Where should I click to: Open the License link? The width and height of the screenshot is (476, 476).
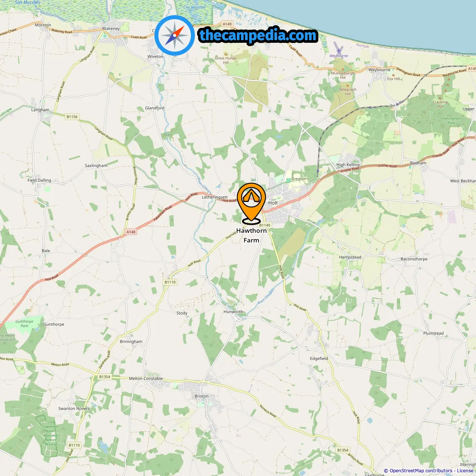click(465, 471)
